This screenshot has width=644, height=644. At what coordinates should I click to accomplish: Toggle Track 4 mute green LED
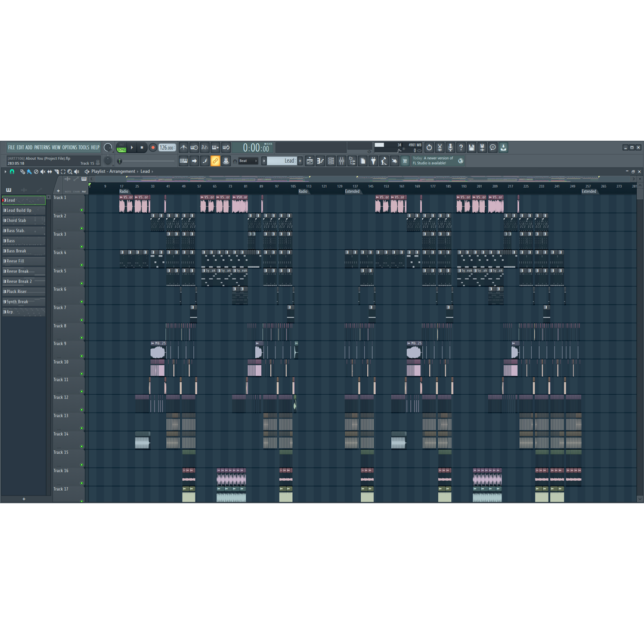tap(82, 265)
